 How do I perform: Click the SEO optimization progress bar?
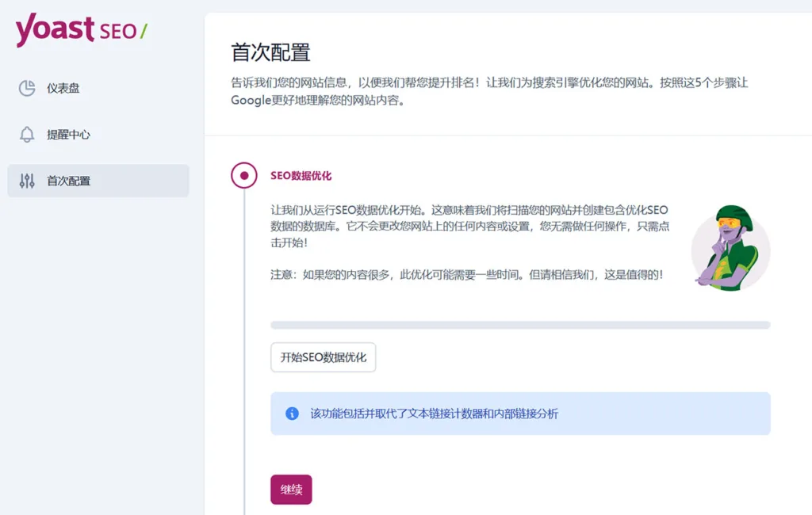point(520,325)
